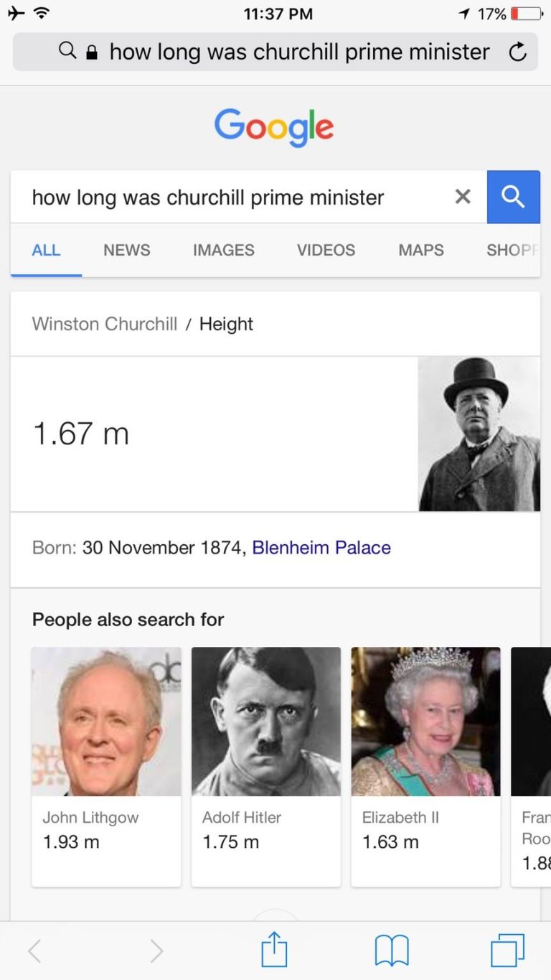551x980 pixels.
Task: Select the MAPS tab
Action: point(421,250)
